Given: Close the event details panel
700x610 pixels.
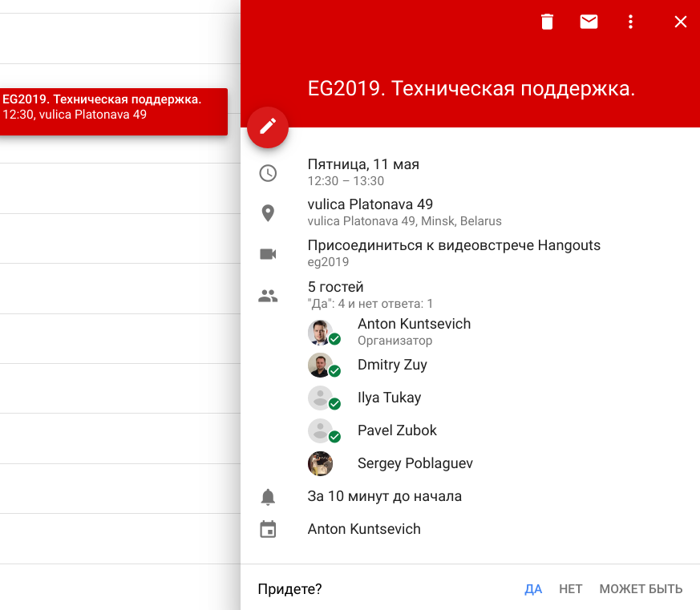Looking at the screenshot, I should [681, 22].
